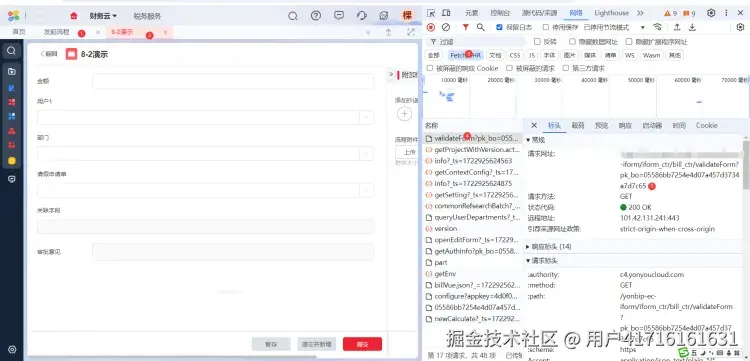Clear the network log with the ban icon

pyautogui.click(x=446, y=27)
